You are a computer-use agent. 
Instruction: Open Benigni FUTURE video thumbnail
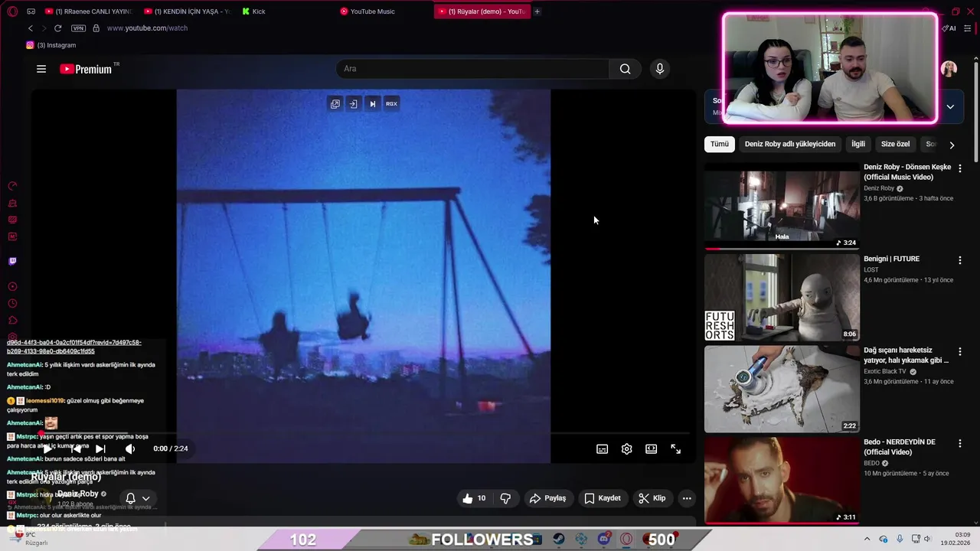(x=782, y=297)
